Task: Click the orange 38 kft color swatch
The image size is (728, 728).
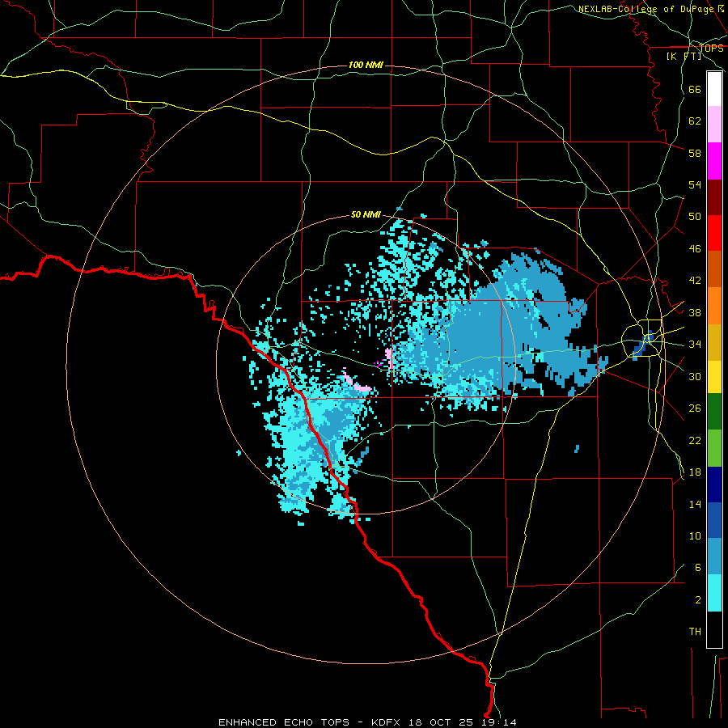Action: (714, 306)
